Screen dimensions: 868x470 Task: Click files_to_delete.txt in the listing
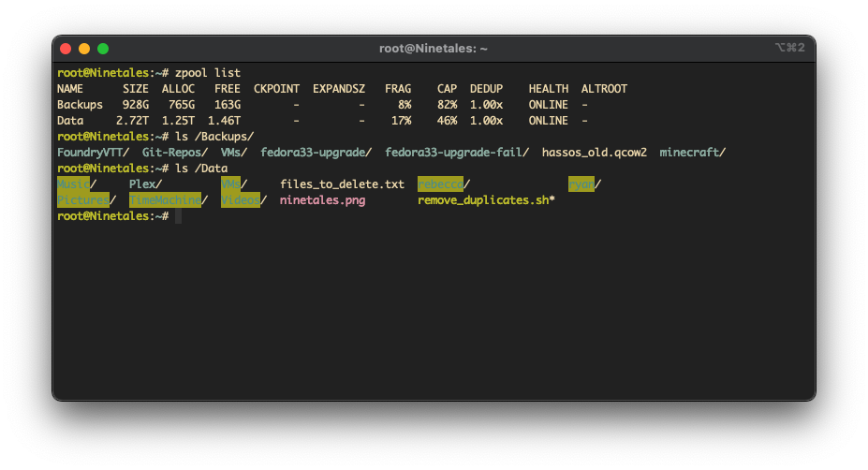pyautogui.click(x=342, y=184)
